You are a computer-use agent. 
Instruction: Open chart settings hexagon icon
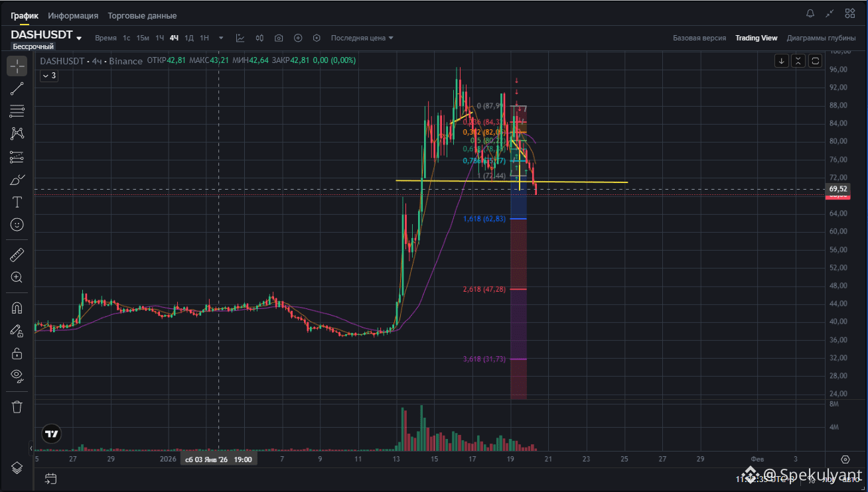tap(317, 38)
